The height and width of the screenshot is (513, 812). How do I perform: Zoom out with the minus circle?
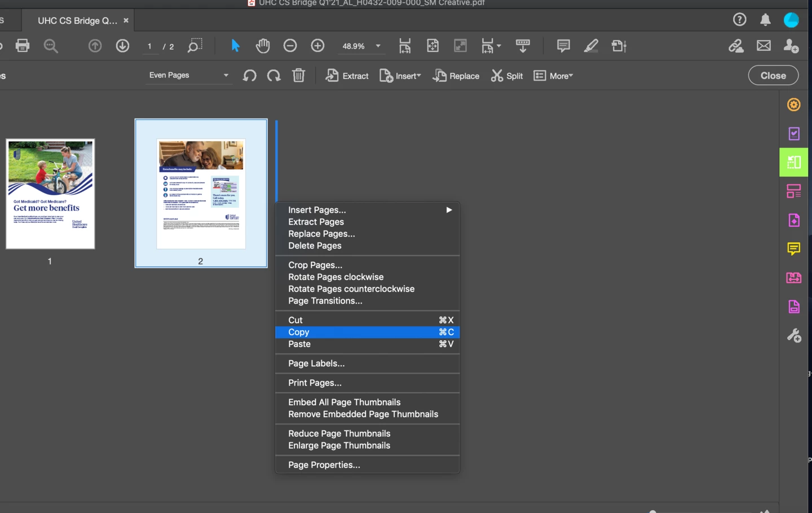[290, 46]
